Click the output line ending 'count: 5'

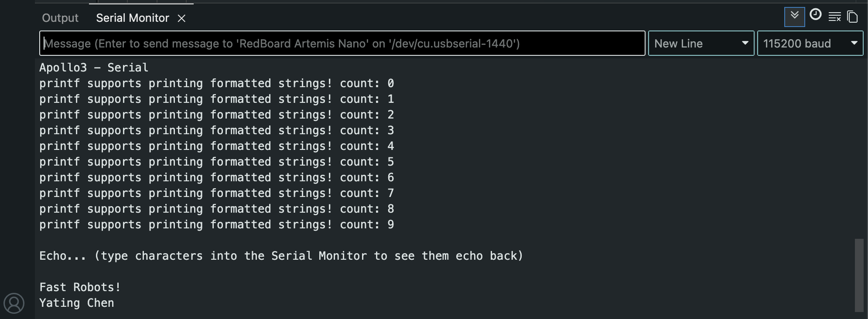[x=216, y=162]
